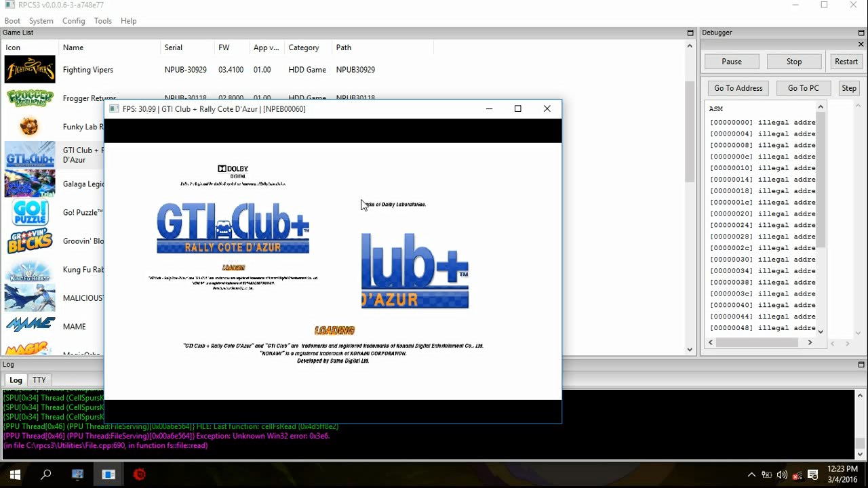The image size is (868, 488).
Task: Click the Go! Puzzle game icon
Action: tap(30, 212)
